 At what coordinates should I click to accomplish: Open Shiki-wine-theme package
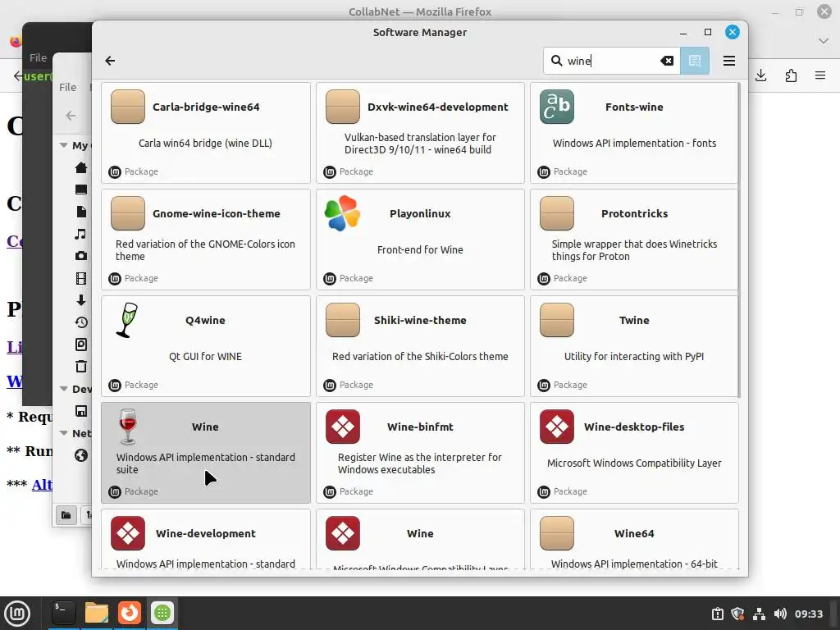pyautogui.click(x=420, y=346)
